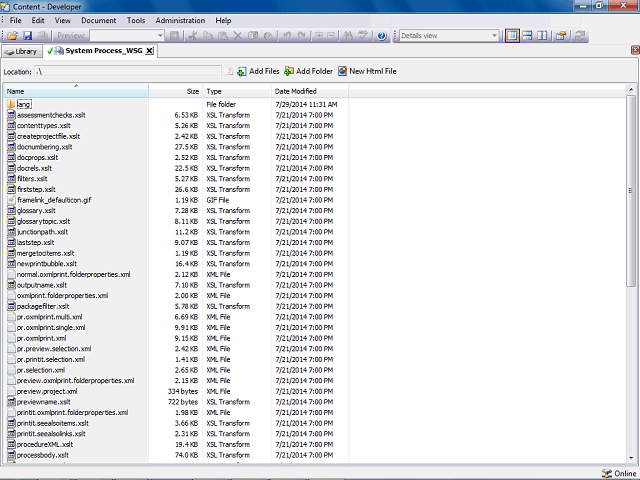This screenshot has height=480, width=640.
Task: Sort by the Date Modified column header
Action: [310, 91]
